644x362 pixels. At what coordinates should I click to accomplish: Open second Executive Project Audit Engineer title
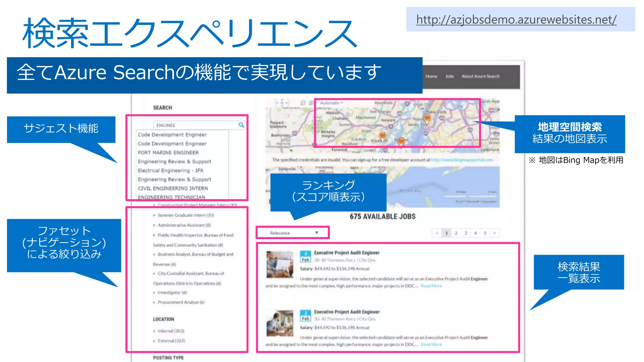pyautogui.click(x=347, y=312)
